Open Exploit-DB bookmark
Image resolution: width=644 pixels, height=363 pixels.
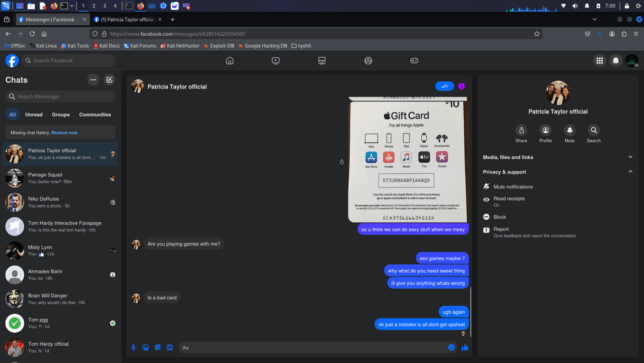click(x=219, y=46)
